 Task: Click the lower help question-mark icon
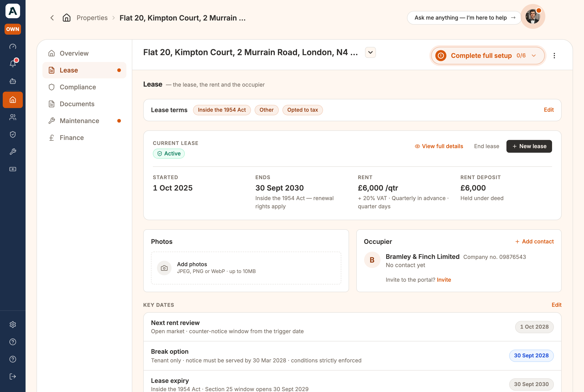[x=13, y=359]
